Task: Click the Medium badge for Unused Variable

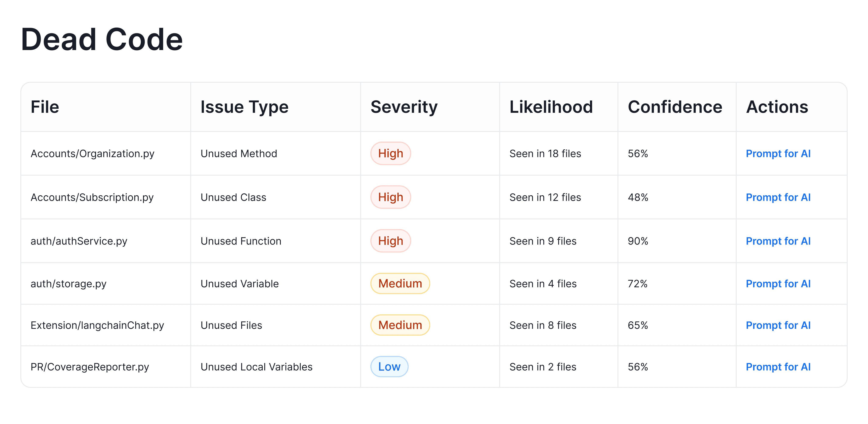Action: pyautogui.click(x=400, y=284)
